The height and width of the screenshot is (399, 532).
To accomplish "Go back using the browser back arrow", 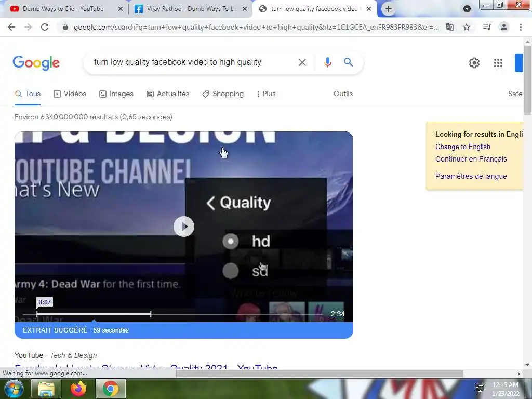I will pos(11,27).
